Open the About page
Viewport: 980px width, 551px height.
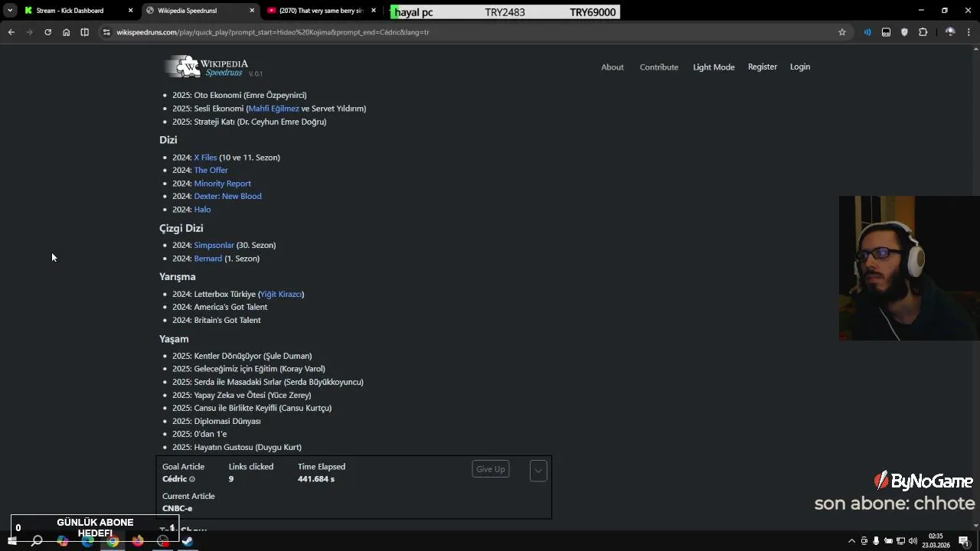pos(612,67)
